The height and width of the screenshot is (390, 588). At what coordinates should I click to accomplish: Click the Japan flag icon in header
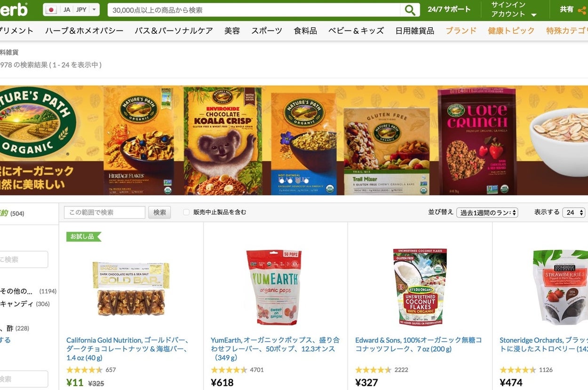tap(52, 9)
